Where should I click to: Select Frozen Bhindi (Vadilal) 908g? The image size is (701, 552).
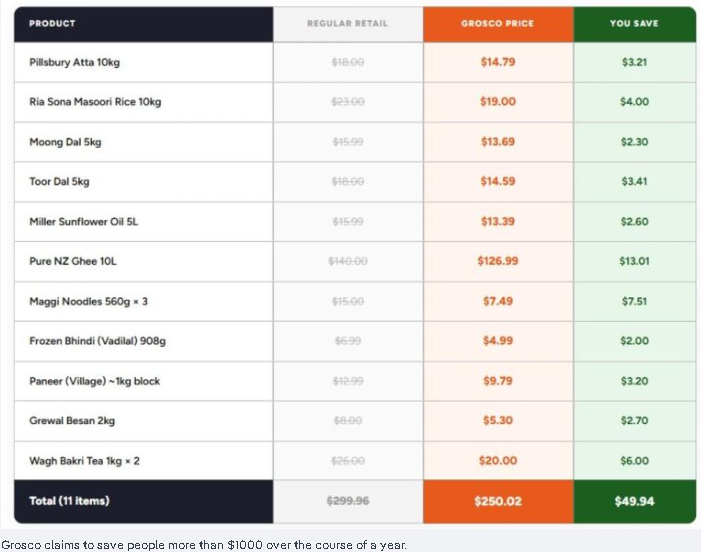point(97,341)
